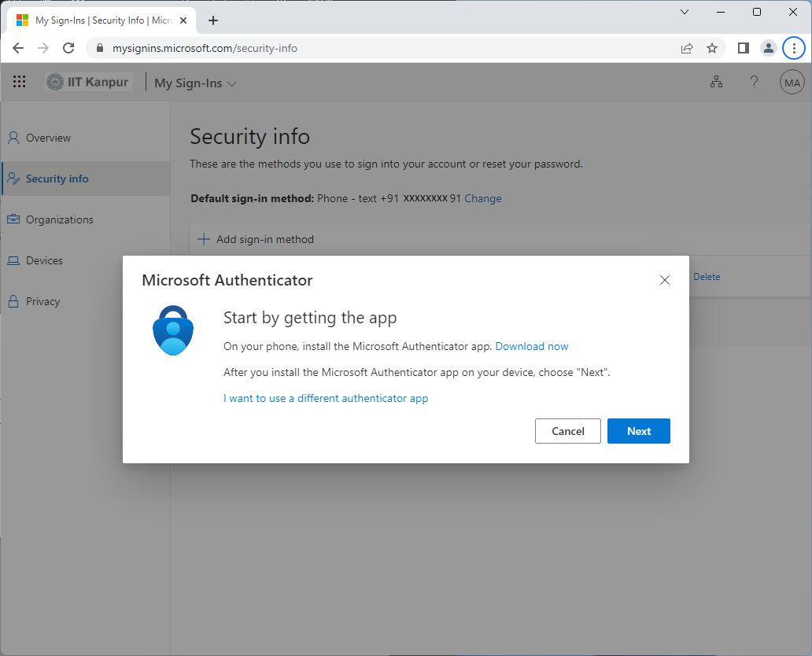Open help via the question mark icon

point(754,82)
